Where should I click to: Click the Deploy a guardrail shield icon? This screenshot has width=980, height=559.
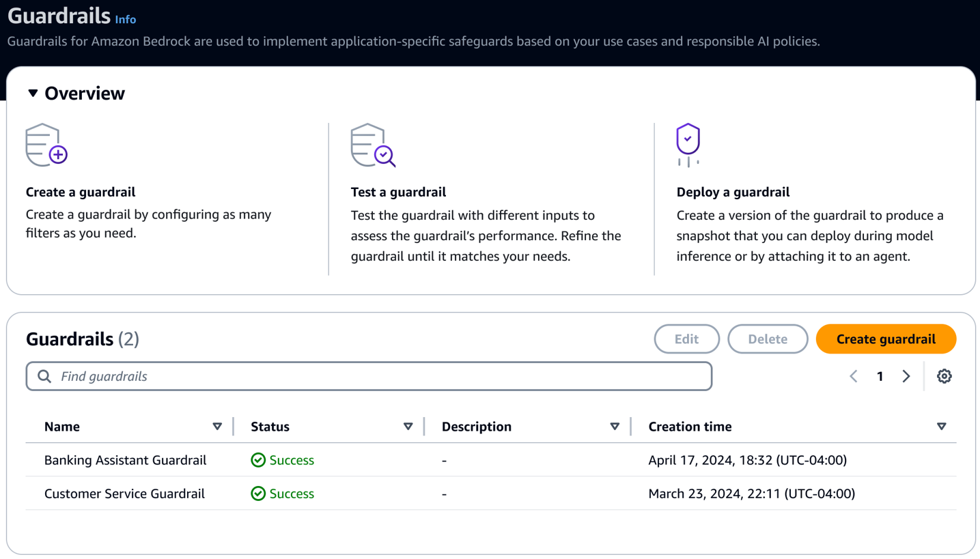[688, 145]
